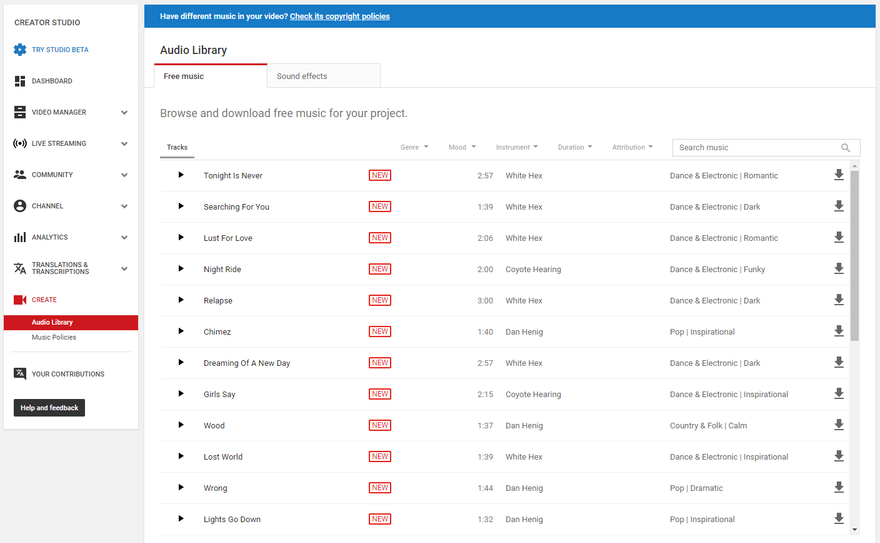
Task: Expand the Video Manager section
Action: 124,112
